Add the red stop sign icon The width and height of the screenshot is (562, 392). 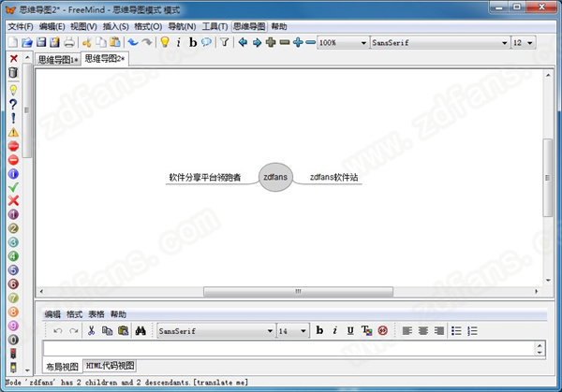(13, 146)
